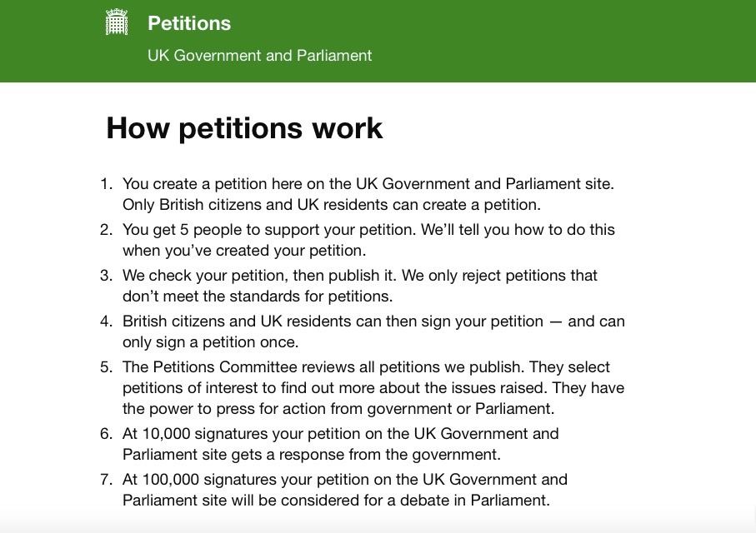Screen dimensions: 756x533
Task: Click step 2 about getting 5 supporters
Action: (x=368, y=239)
